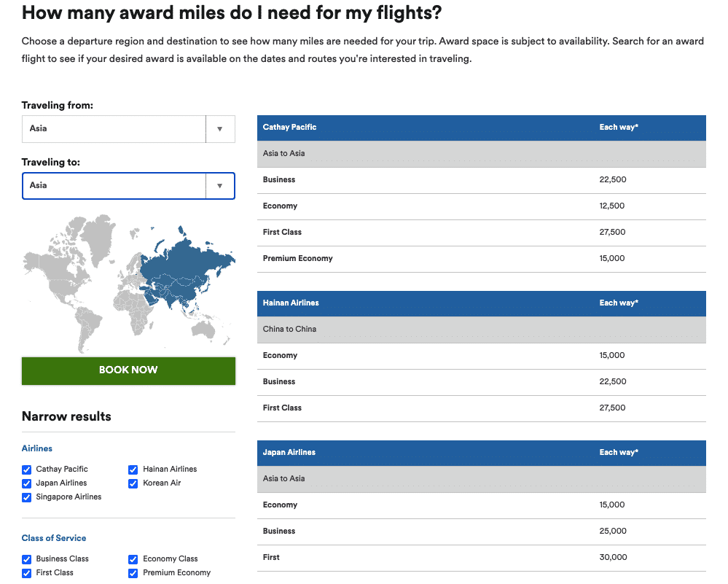The height and width of the screenshot is (584, 728).
Task: Toggle the Business Class checkbox
Action: tap(27, 559)
